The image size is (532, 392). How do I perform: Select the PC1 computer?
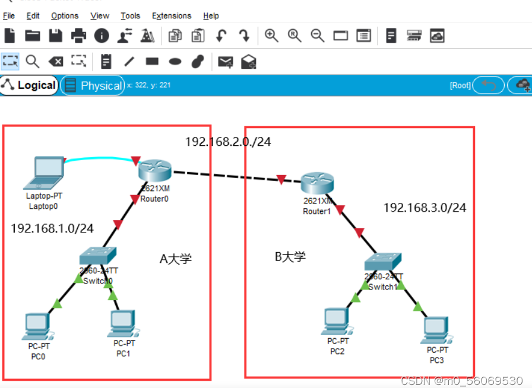[x=123, y=324]
